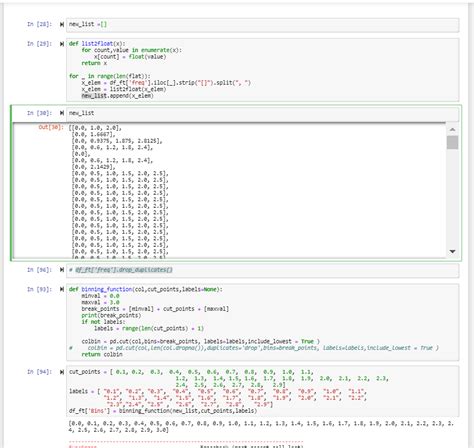Run cell In [29] with its run icon
The image size is (474, 448).
pyautogui.click(x=62, y=44)
